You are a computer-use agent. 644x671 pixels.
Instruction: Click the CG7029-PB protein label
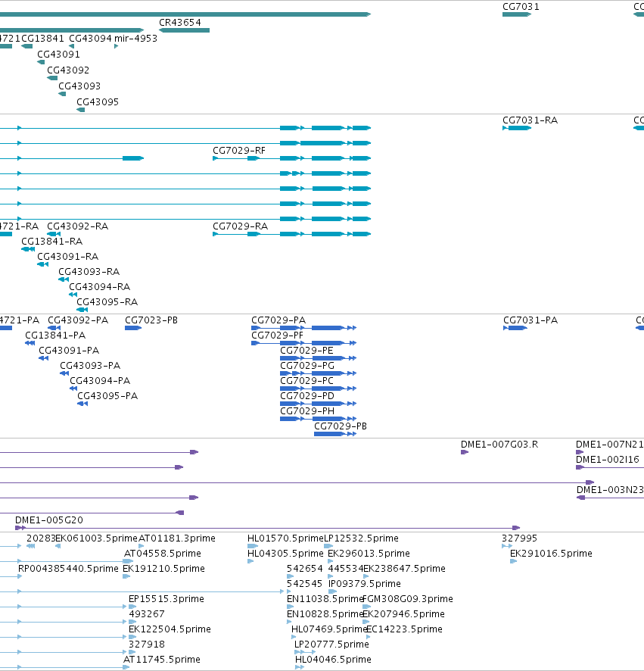341,426
